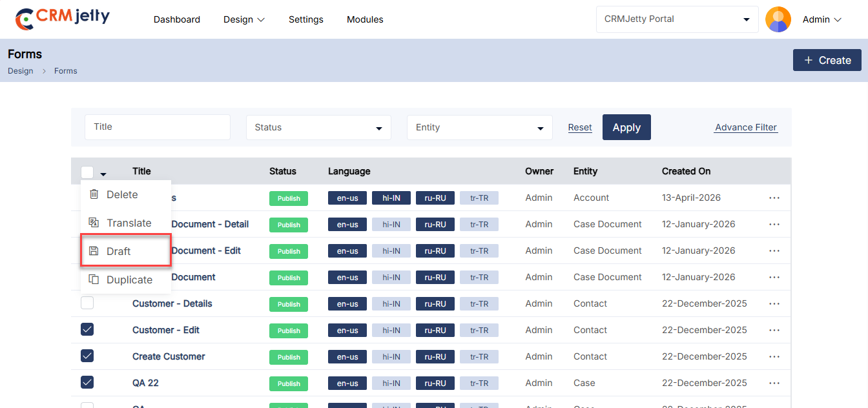868x408 pixels.
Task: Open three-dot menu for QA 22 row
Action: pos(774,383)
